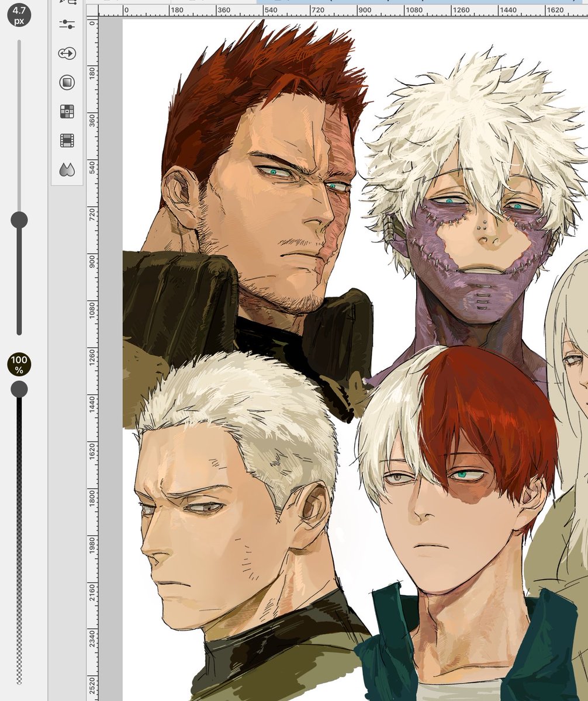Click the vertical ruler at the 1080 mark

click(x=92, y=309)
